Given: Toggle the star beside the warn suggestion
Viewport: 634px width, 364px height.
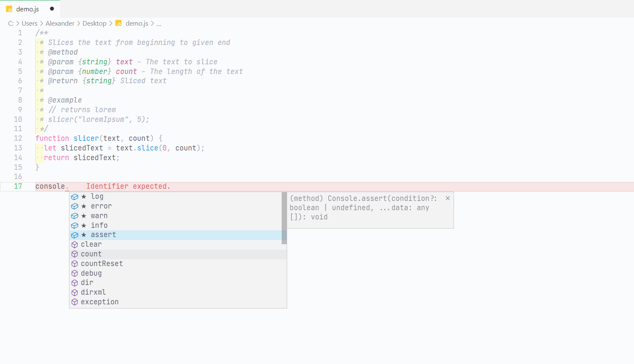Looking at the screenshot, I should pos(84,216).
